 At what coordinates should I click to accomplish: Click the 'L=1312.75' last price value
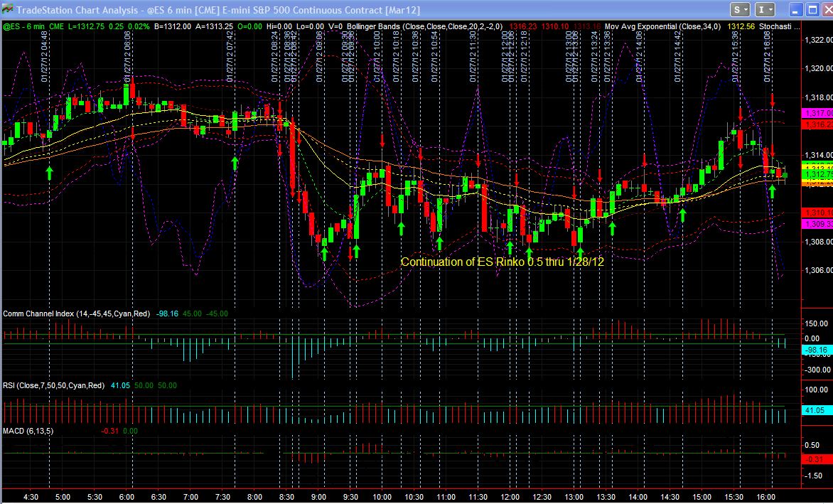coord(87,26)
